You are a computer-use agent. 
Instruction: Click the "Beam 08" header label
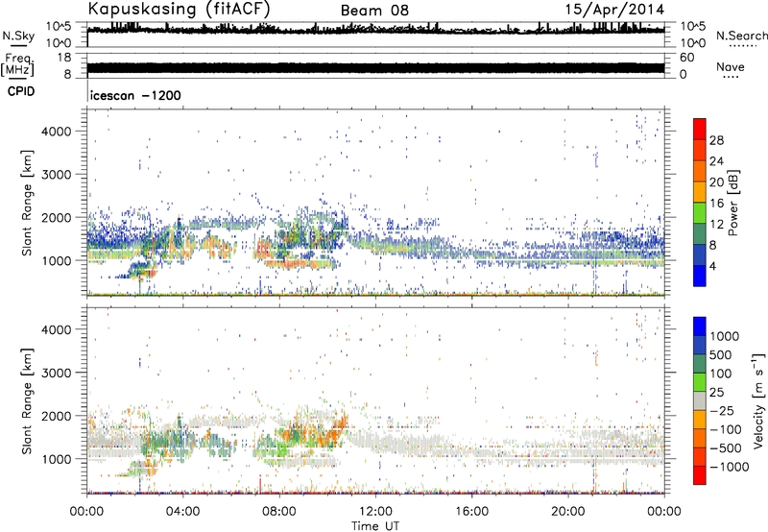pos(374,11)
